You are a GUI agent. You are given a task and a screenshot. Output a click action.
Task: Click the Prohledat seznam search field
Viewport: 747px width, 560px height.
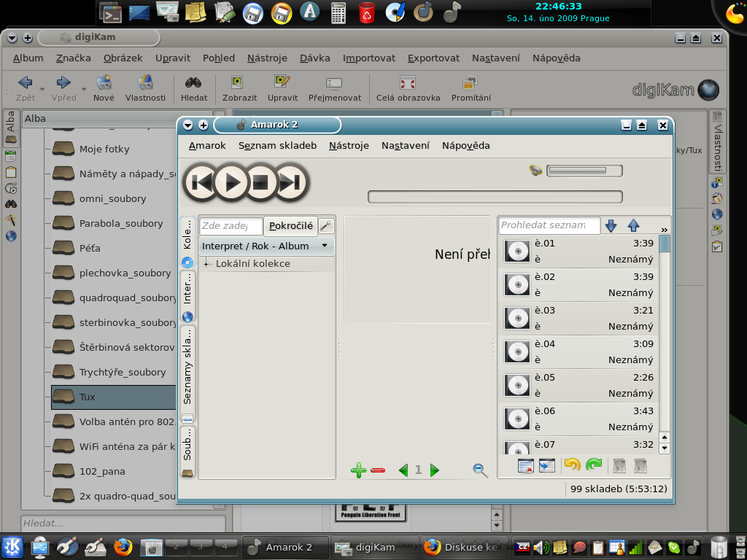(549, 225)
